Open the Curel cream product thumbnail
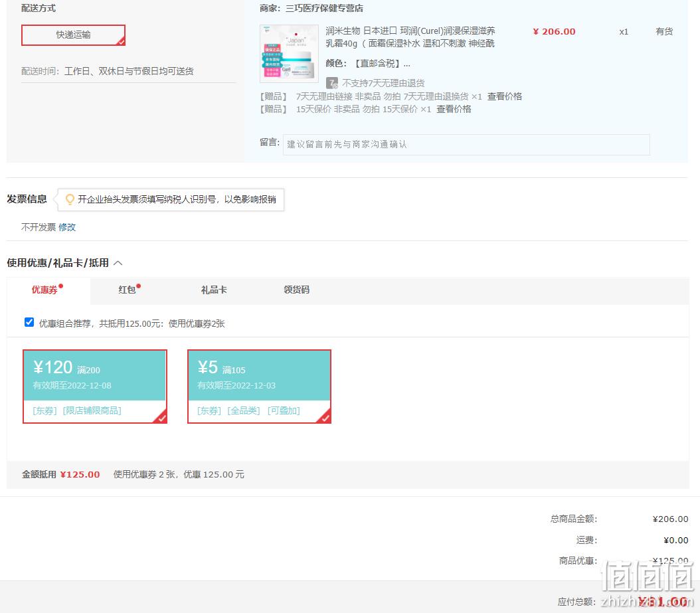The width and height of the screenshot is (700, 613). click(x=290, y=54)
